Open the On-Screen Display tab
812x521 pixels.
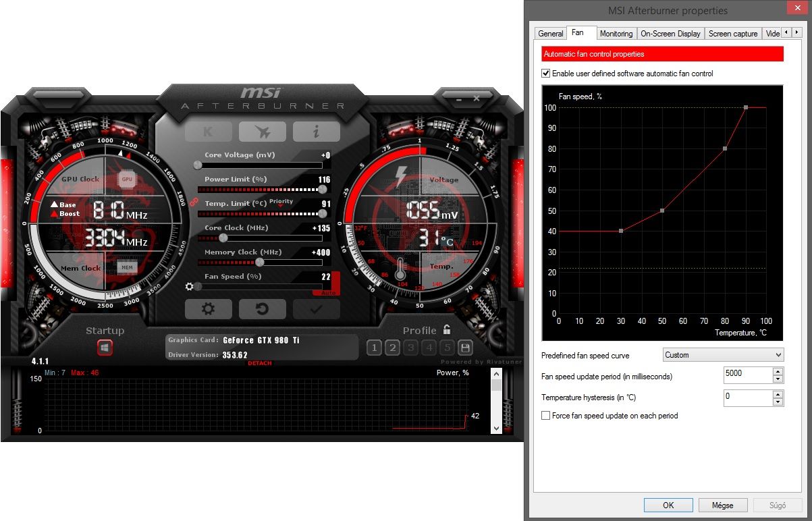pos(670,34)
